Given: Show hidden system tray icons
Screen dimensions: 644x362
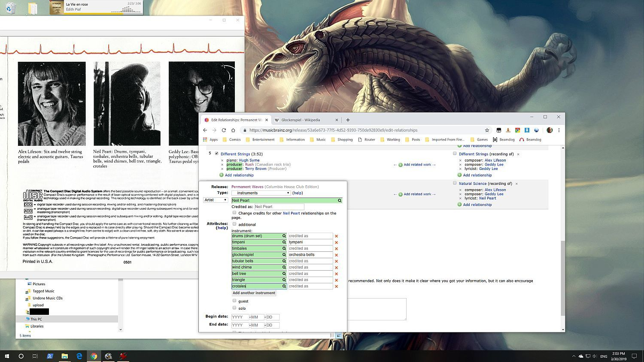Looking at the screenshot, I should [574, 356].
